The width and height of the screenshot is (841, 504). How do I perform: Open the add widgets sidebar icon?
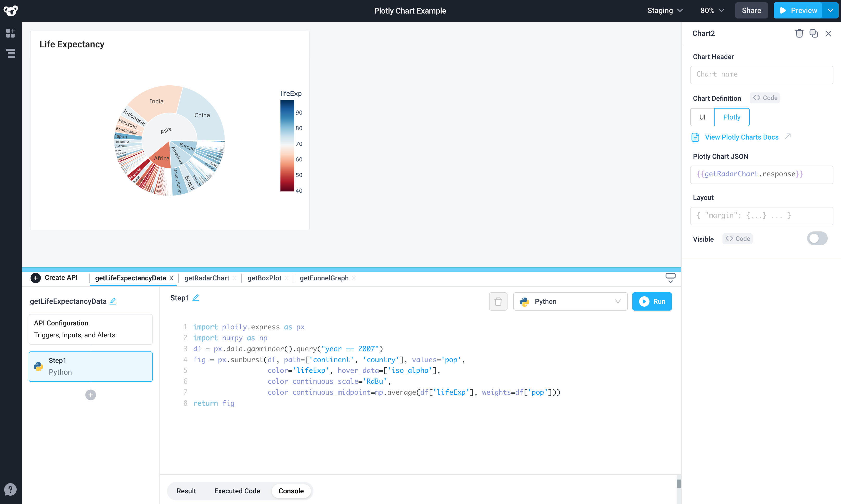[x=10, y=33]
